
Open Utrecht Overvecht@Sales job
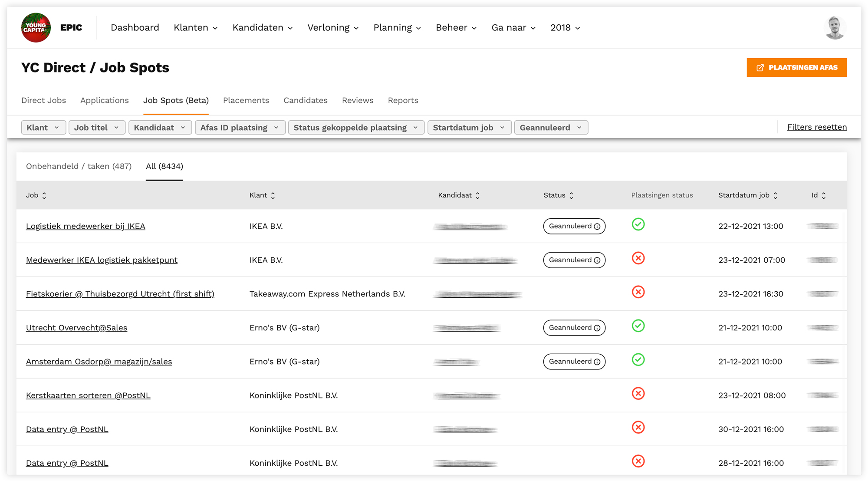(76, 328)
